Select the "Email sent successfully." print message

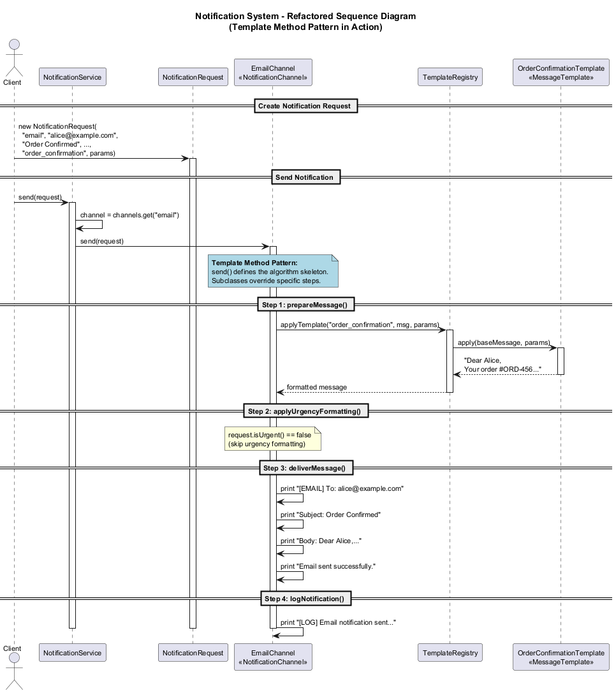(327, 566)
